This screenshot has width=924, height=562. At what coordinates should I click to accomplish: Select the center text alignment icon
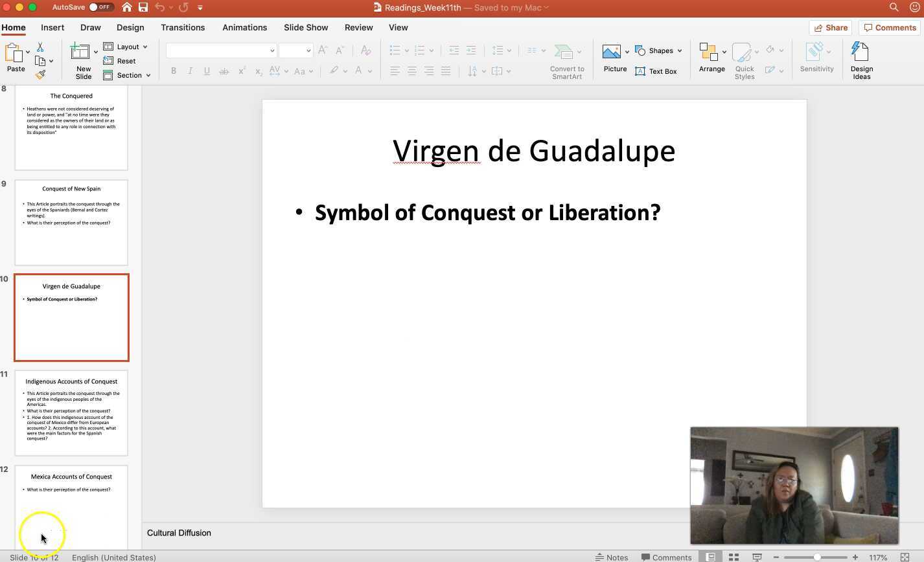click(x=411, y=71)
